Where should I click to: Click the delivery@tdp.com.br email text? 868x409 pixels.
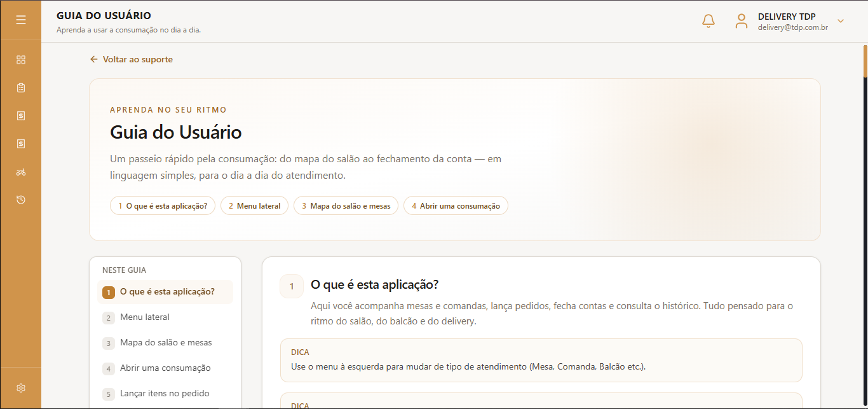(793, 28)
